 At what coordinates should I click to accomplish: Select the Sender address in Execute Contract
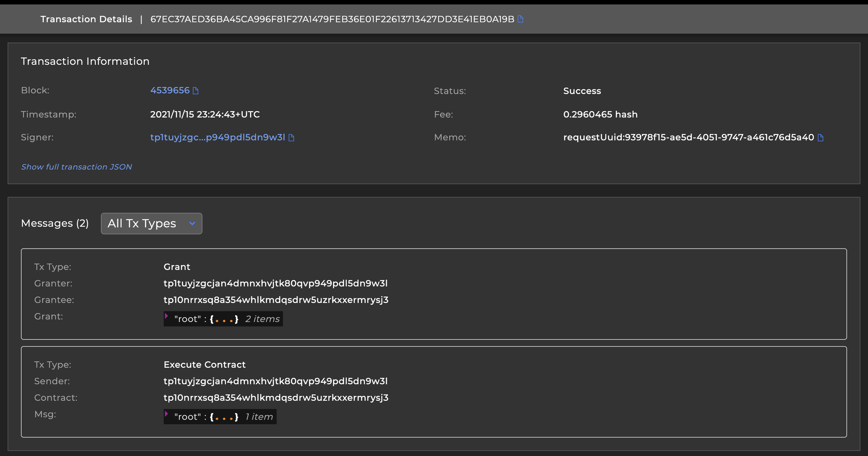pyautogui.click(x=276, y=381)
